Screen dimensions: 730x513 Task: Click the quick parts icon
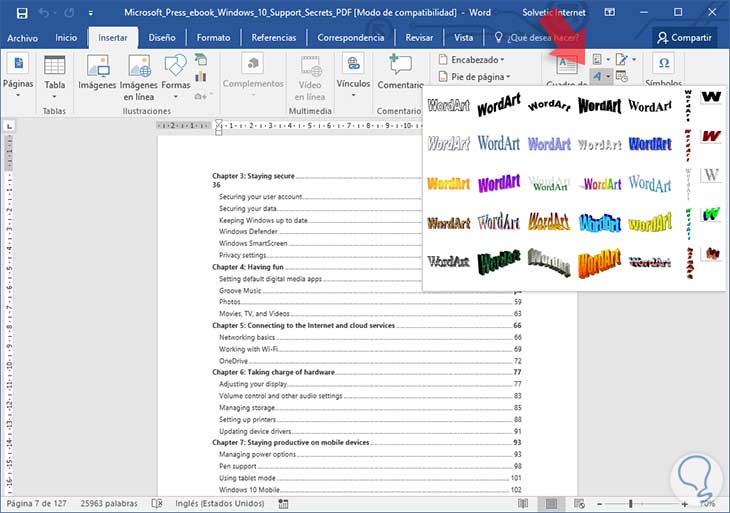point(597,59)
